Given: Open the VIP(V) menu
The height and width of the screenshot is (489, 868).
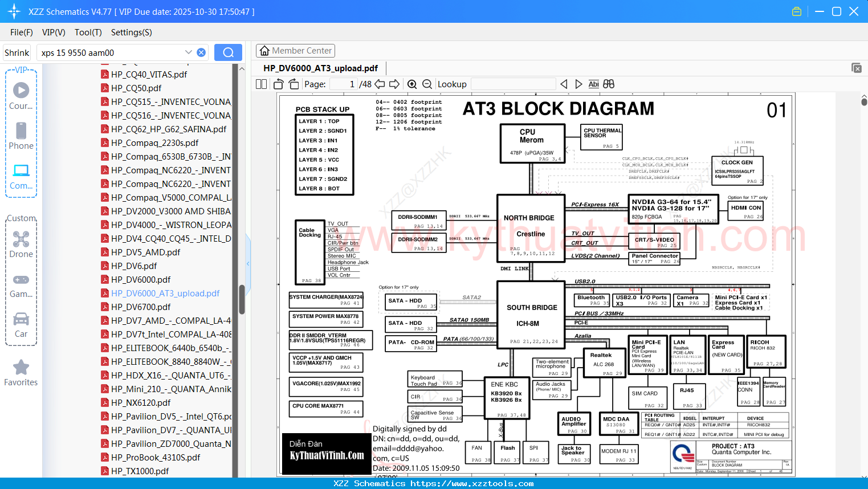Looking at the screenshot, I should [x=54, y=32].
